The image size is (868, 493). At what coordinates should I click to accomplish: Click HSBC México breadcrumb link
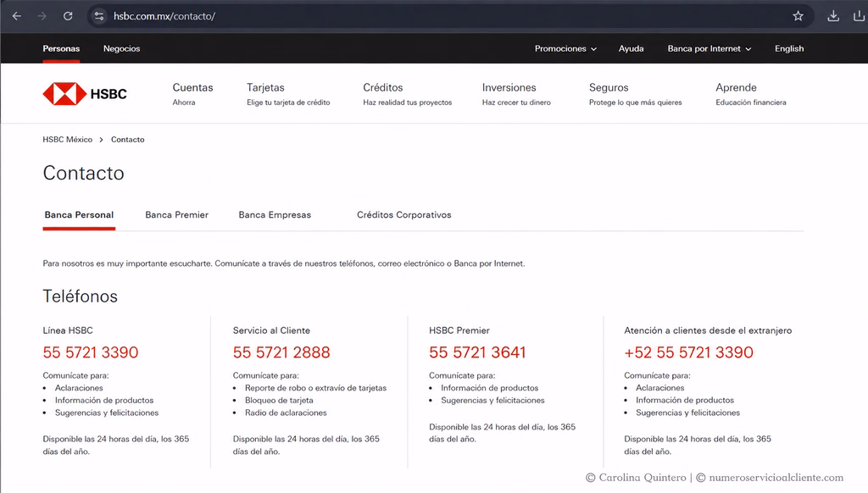[68, 140]
